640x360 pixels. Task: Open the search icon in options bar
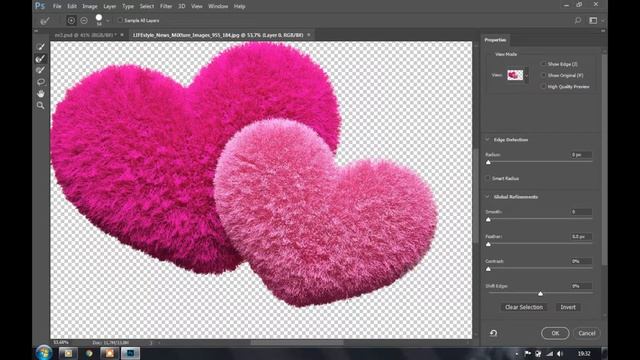[x=578, y=20]
